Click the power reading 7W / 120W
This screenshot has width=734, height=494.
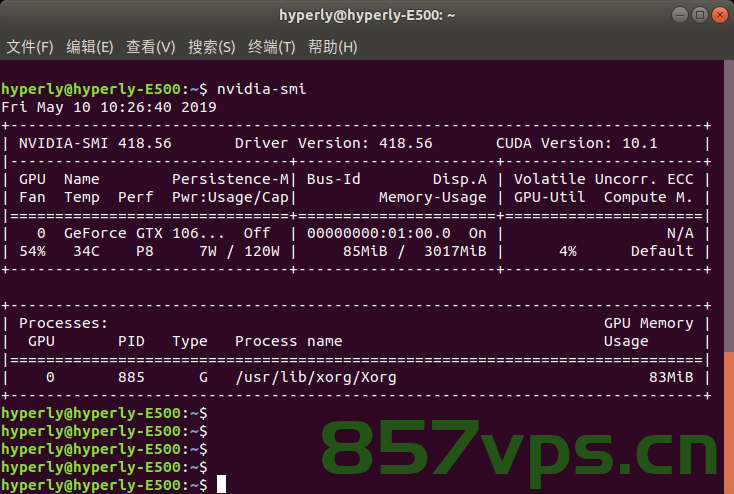(239, 251)
